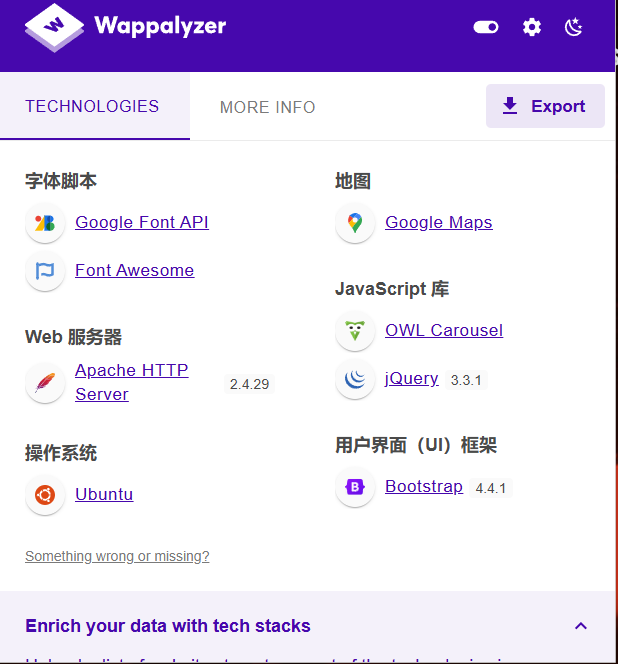Click the Web 服务器 category heading

(74, 337)
